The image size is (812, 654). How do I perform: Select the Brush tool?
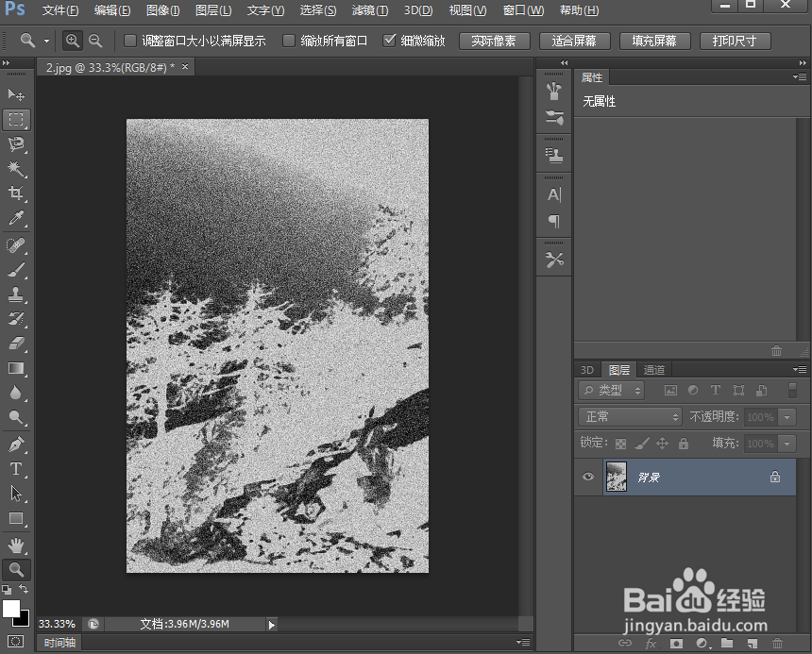16,270
